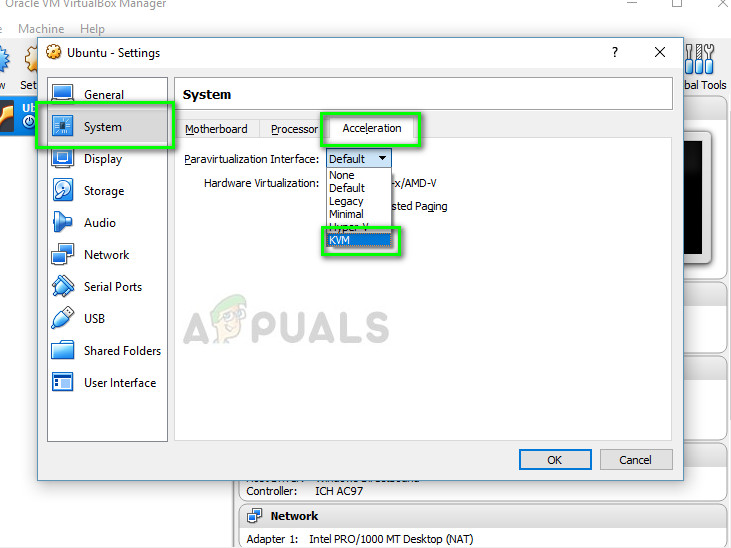Switch to the Processor tab
The image size is (731, 548).
pos(294,129)
